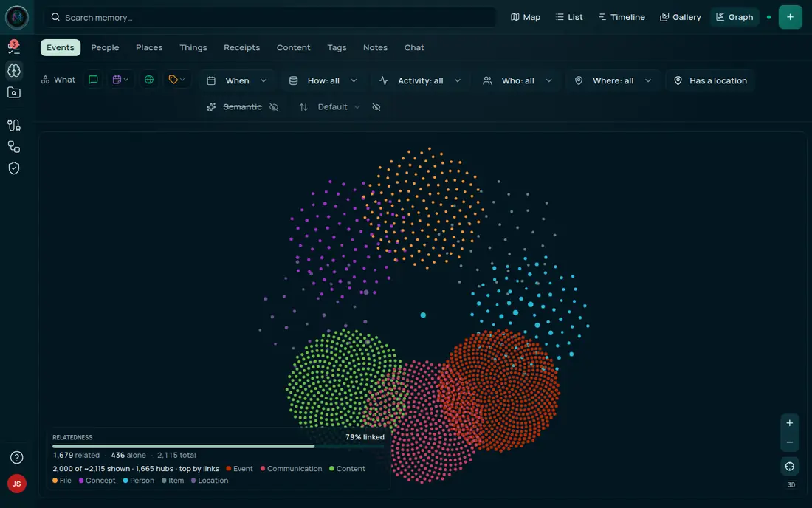Open the help question mark icon
The height and width of the screenshot is (508, 812).
(x=16, y=457)
